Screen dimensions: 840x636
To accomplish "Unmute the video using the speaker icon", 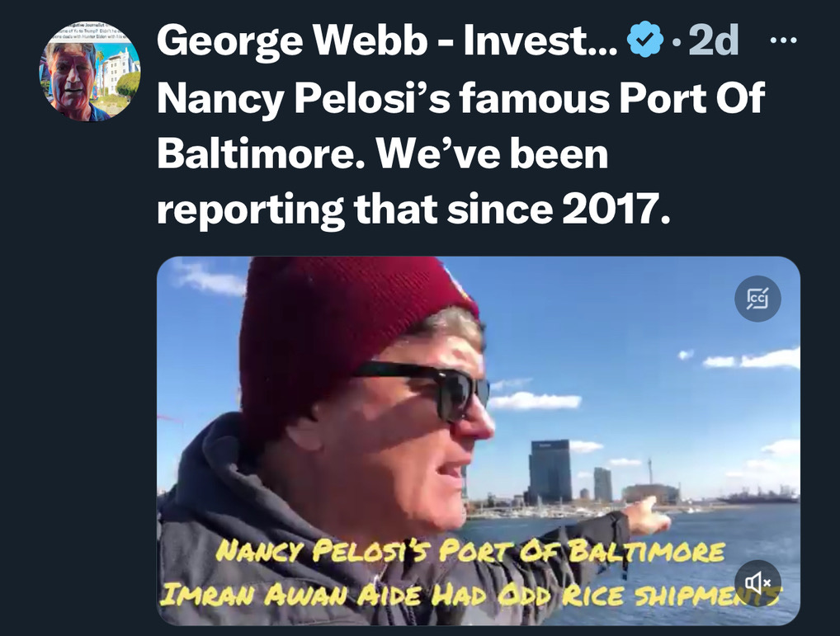I will [757, 582].
